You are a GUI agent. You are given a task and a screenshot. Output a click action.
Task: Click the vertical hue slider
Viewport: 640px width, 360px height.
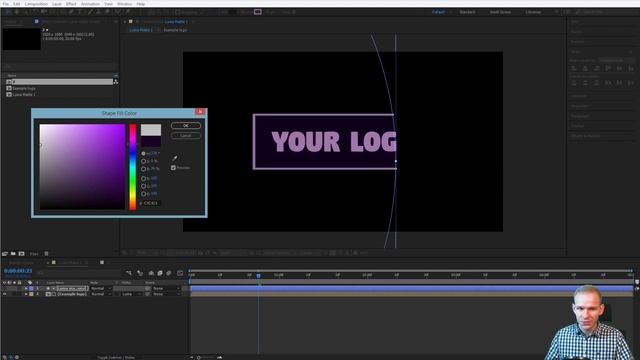[x=133, y=167]
